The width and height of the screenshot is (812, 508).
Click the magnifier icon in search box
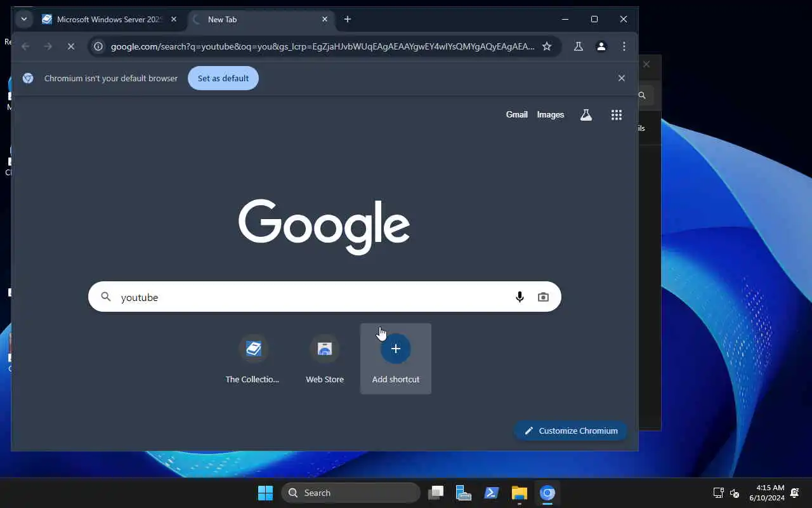click(106, 297)
